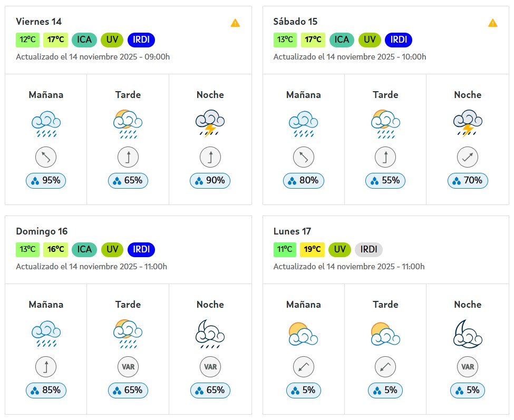The image size is (514, 420).
Task: Click the 5% rain probability on Lunes Noche
Action: [x=467, y=390]
